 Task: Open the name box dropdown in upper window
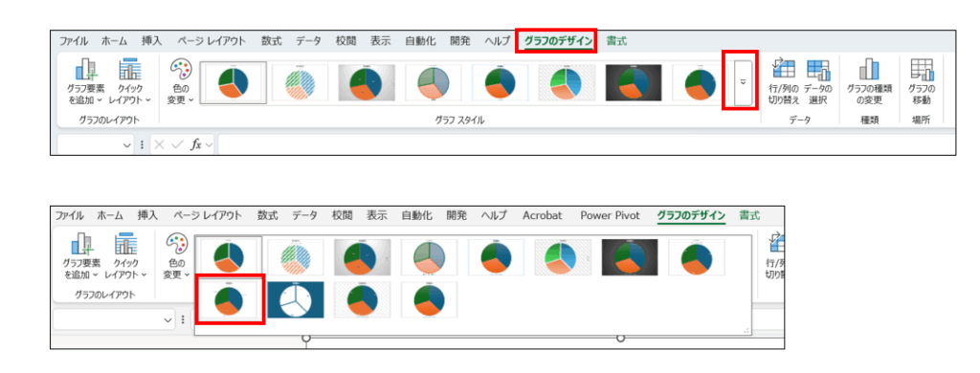click(127, 145)
